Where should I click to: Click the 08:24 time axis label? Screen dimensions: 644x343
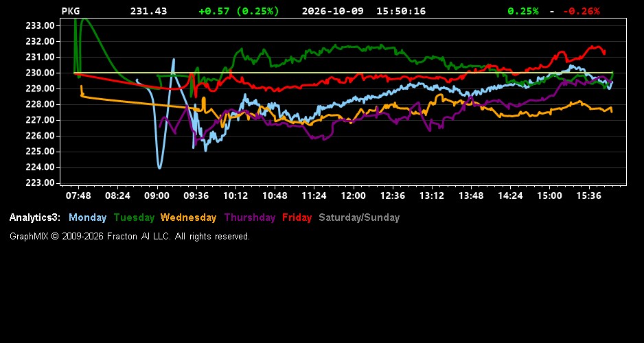[x=117, y=196]
